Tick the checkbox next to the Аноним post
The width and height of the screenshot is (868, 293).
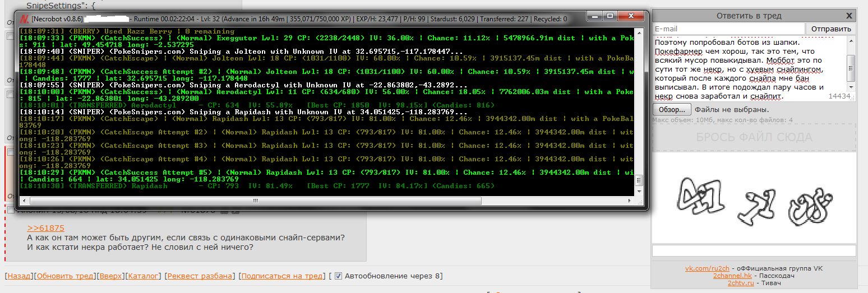(x=10, y=210)
